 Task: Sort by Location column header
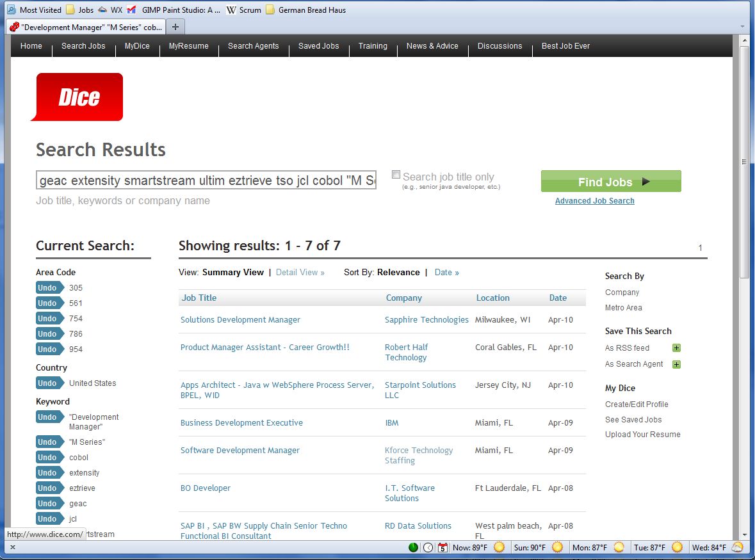pos(492,298)
